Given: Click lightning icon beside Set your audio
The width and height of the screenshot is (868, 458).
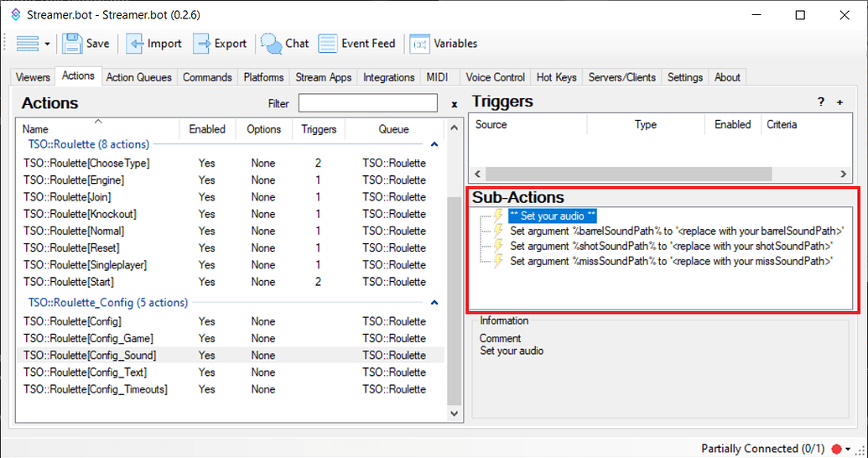Looking at the screenshot, I should click(498, 216).
